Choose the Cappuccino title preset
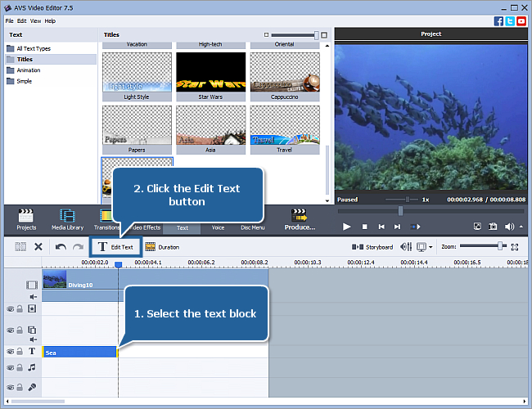 coord(285,76)
